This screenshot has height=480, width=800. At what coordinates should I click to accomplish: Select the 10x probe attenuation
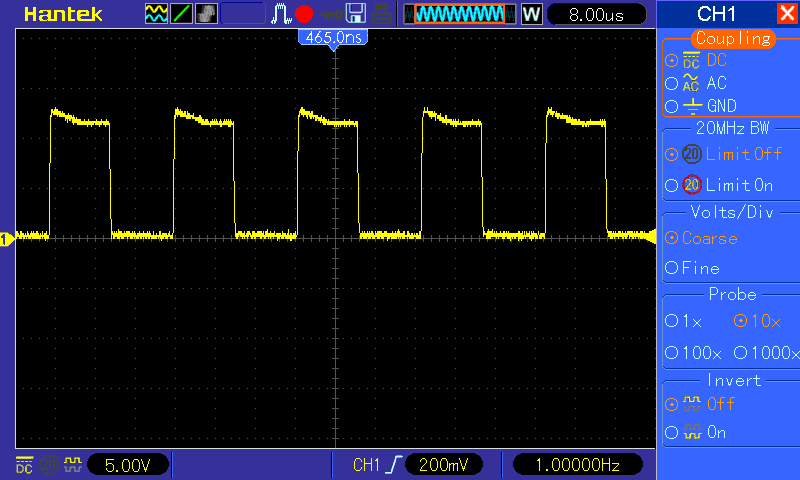[x=740, y=320]
